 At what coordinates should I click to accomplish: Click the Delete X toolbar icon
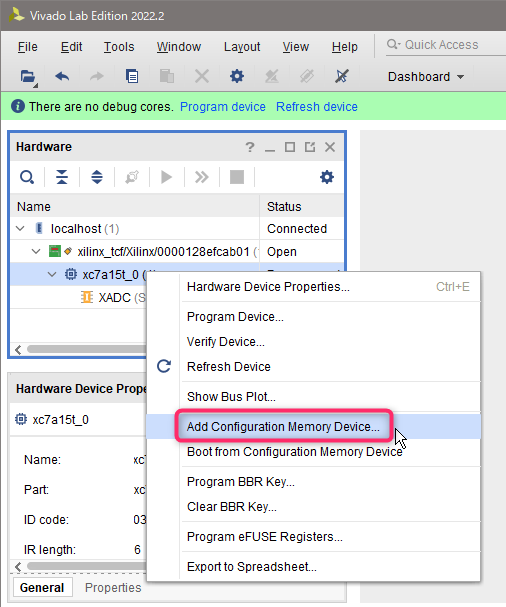coord(202,76)
